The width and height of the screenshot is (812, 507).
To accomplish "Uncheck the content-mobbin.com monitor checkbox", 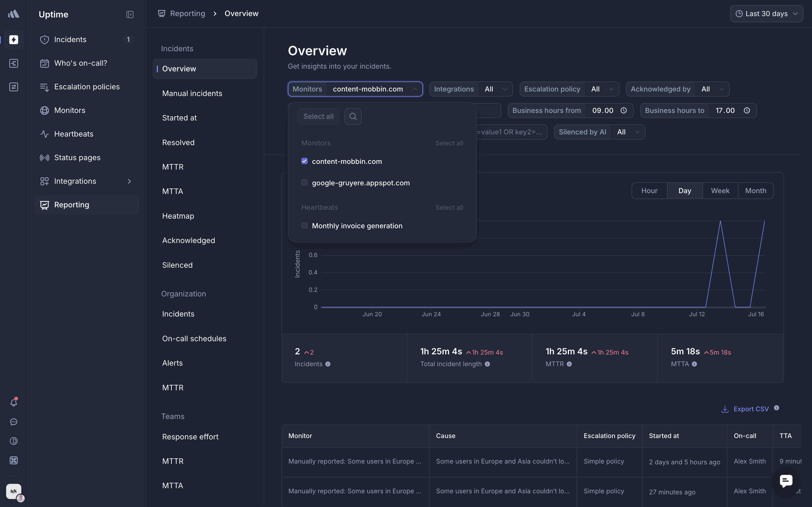I will pos(304,161).
